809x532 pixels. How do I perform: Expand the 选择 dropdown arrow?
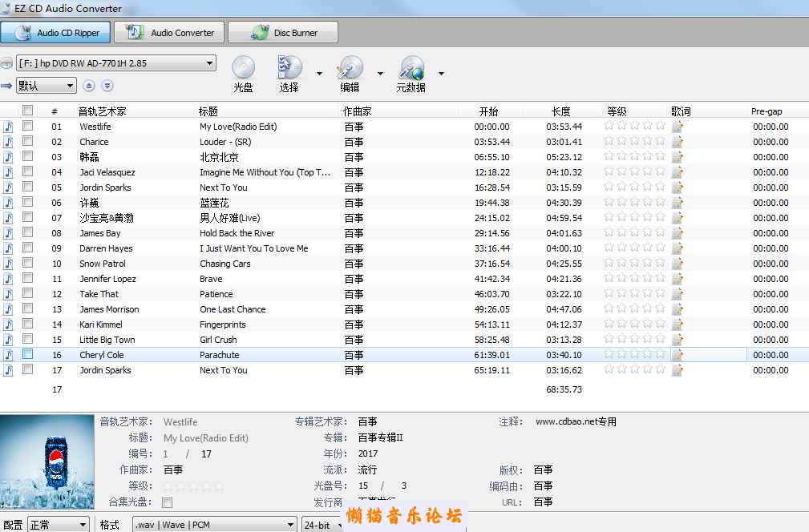pyautogui.click(x=319, y=73)
